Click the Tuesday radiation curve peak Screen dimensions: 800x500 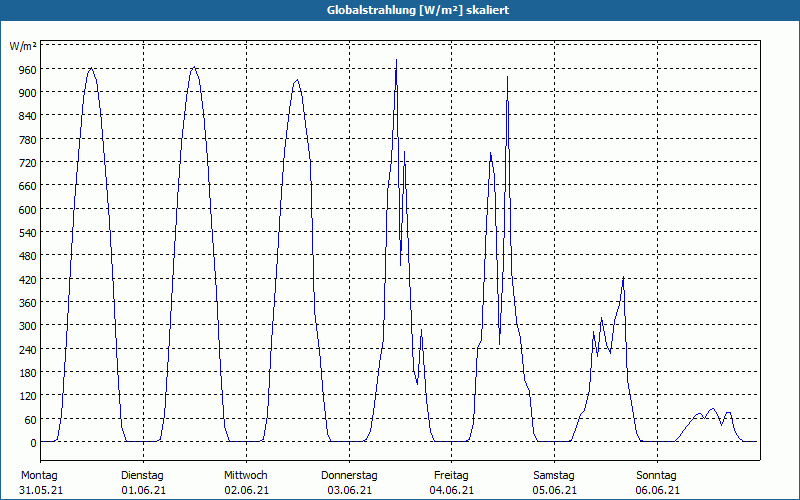click(x=194, y=67)
